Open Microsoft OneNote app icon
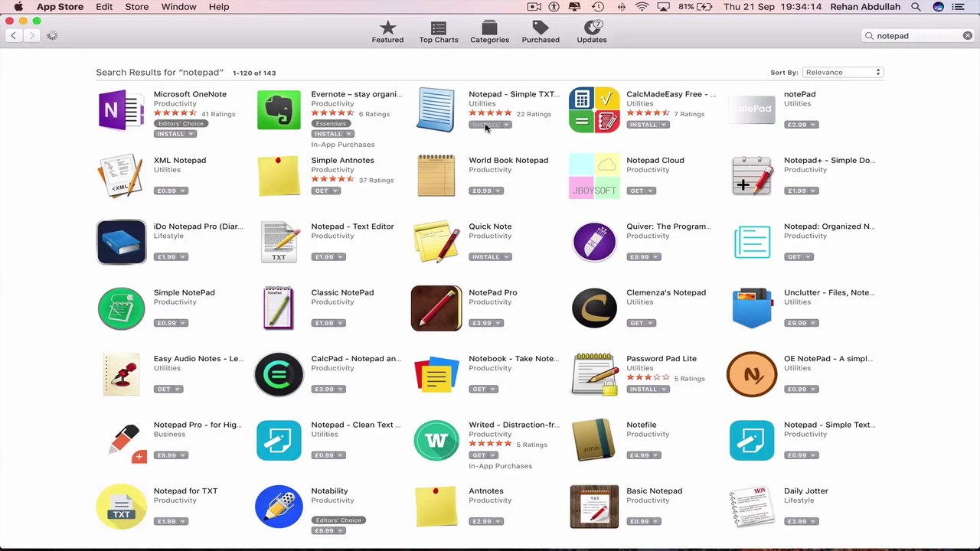Image resolution: width=980 pixels, height=551 pixels. (x=121, y=110)
